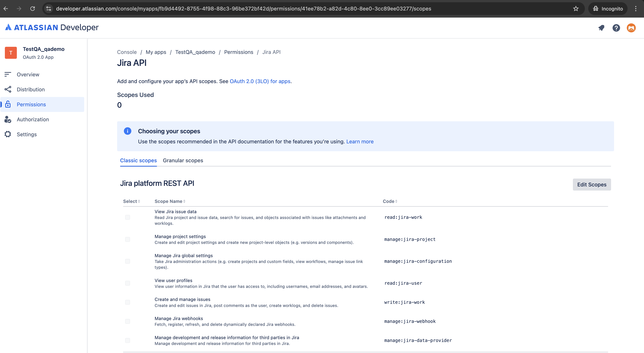Sort scopes using the Select column arrows
The image size is (644, 353).
point(131,201)
